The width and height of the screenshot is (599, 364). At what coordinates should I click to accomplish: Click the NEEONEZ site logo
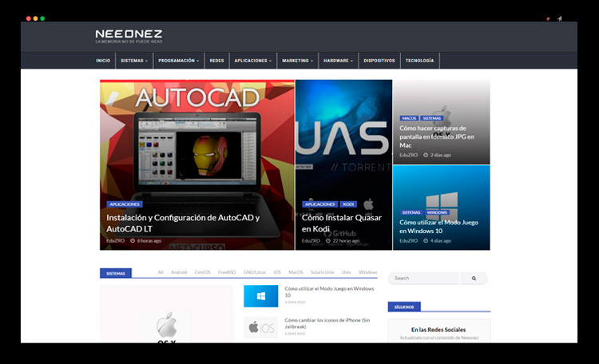(129, 36)
